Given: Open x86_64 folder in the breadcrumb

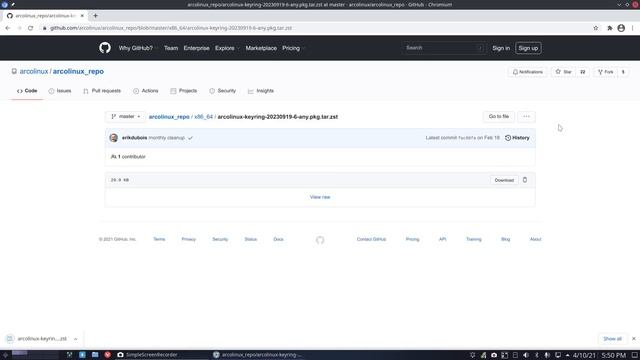Looking at the screenshot, I should [204, 117].
